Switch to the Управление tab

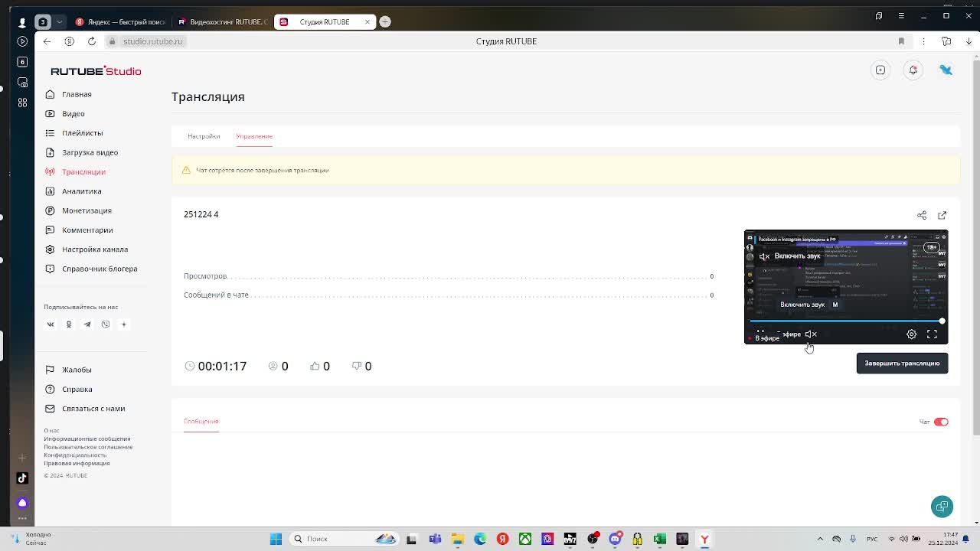[x=254, y=136]
